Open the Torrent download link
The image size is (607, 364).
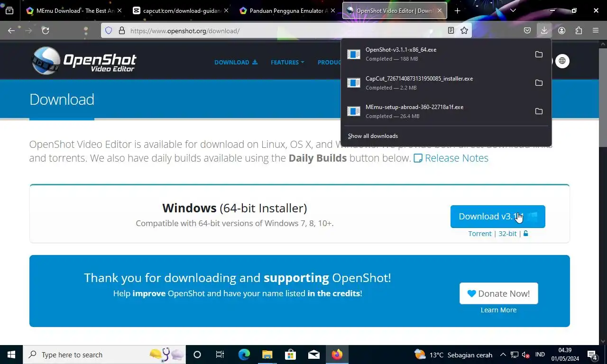(x=480, y=234)
